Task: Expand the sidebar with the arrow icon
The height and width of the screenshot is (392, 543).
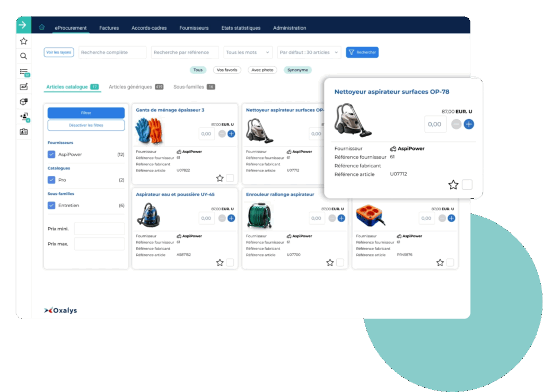Action: 23,25
